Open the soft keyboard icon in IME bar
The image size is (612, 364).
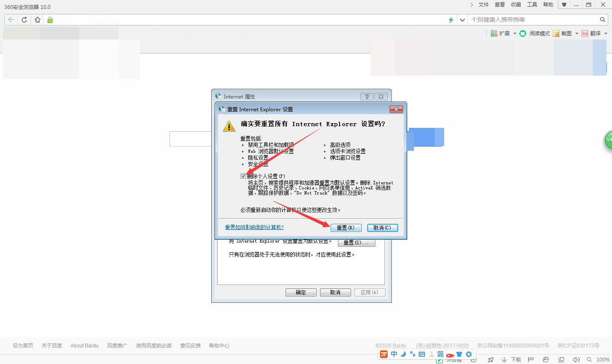tap(422, 354)
